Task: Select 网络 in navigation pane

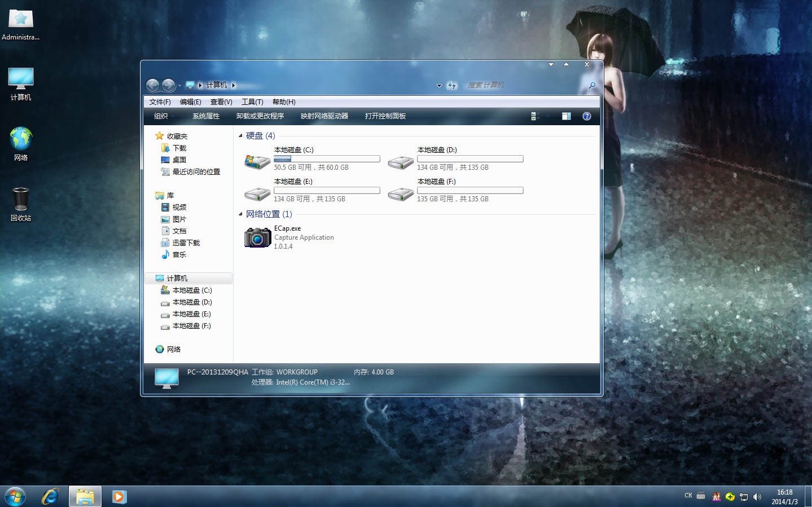Action: (x=168, y=349)
